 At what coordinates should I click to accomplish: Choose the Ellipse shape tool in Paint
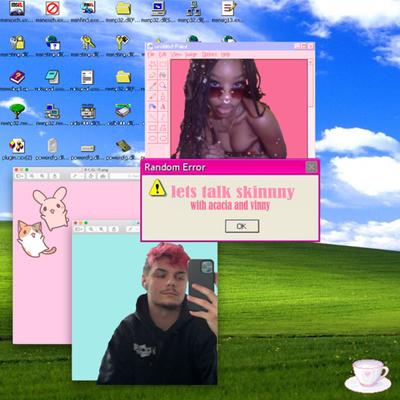(153, 138)
